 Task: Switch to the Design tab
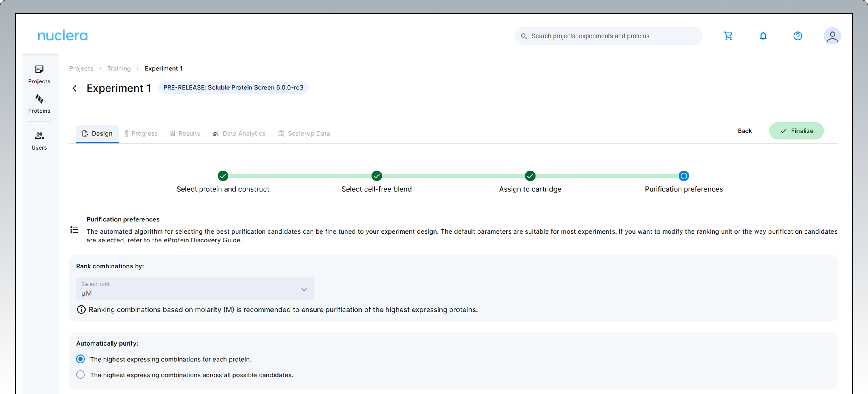pyautogui.click(x=97, y=134)
